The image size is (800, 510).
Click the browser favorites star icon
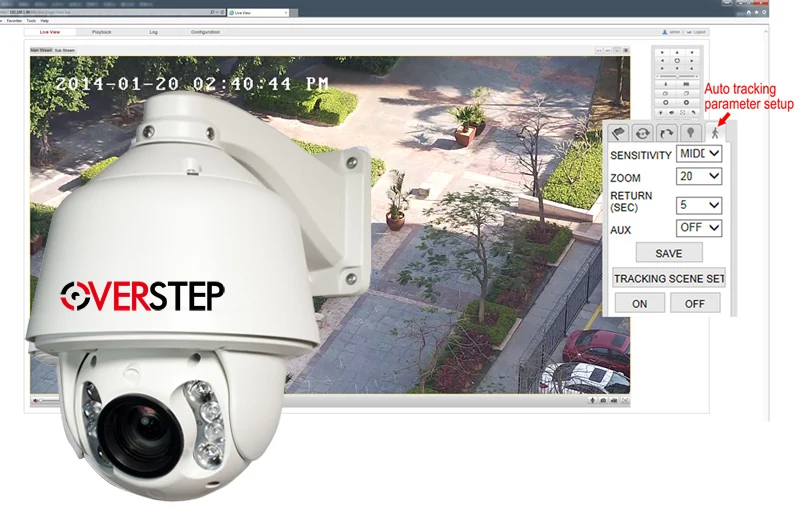coord(757,12)
